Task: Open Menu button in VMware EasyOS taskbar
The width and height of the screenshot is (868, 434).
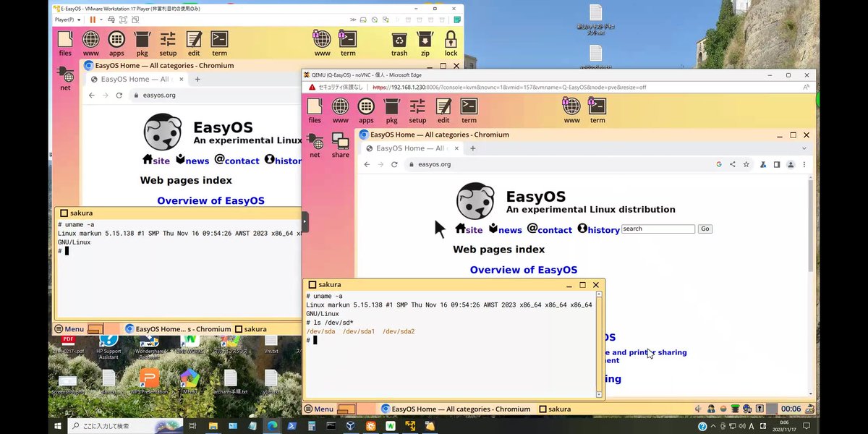Action: 69,328
